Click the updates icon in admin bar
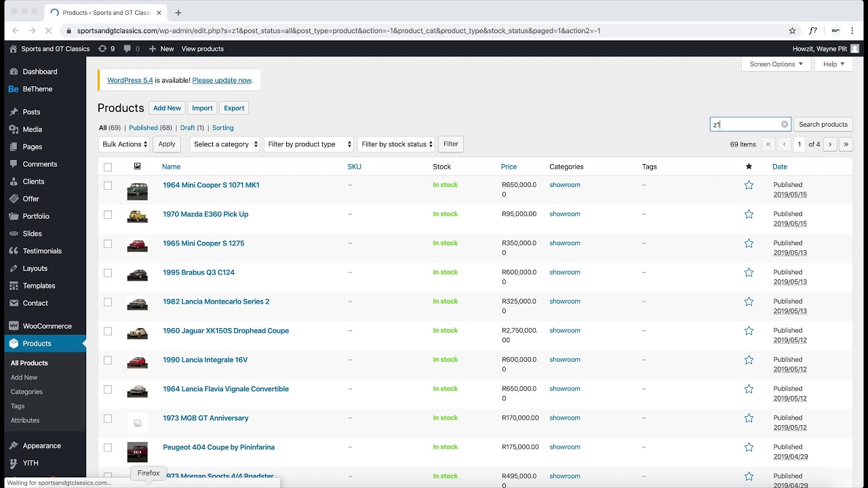Screen dimensions: 868x488 pyautogui.click(x=102, y=49)
